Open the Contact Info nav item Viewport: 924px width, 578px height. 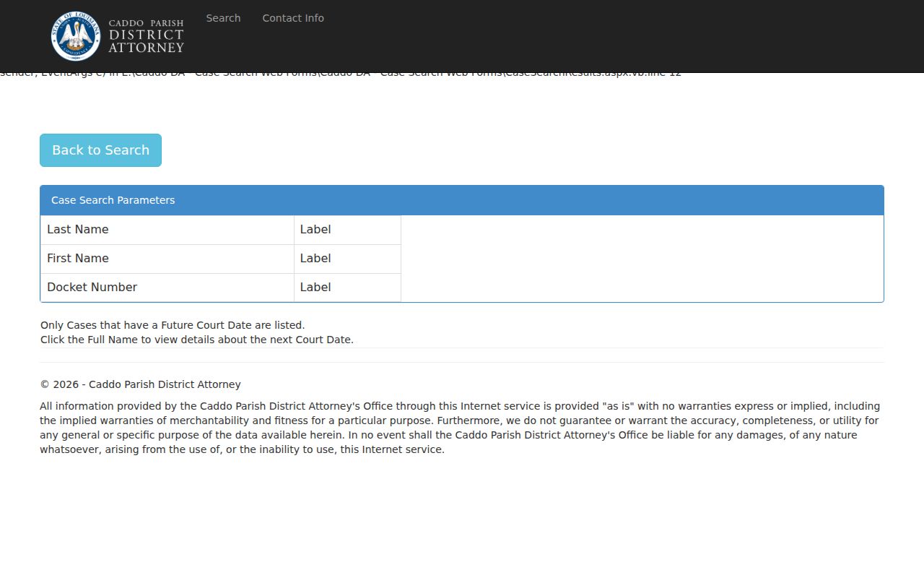coord(293,18)
